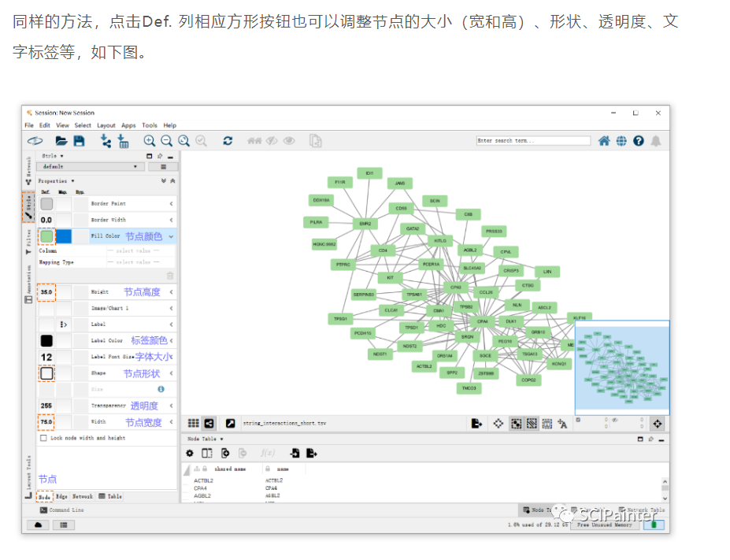
Task: Open a session with the folder icon
Action: point(61,140)
